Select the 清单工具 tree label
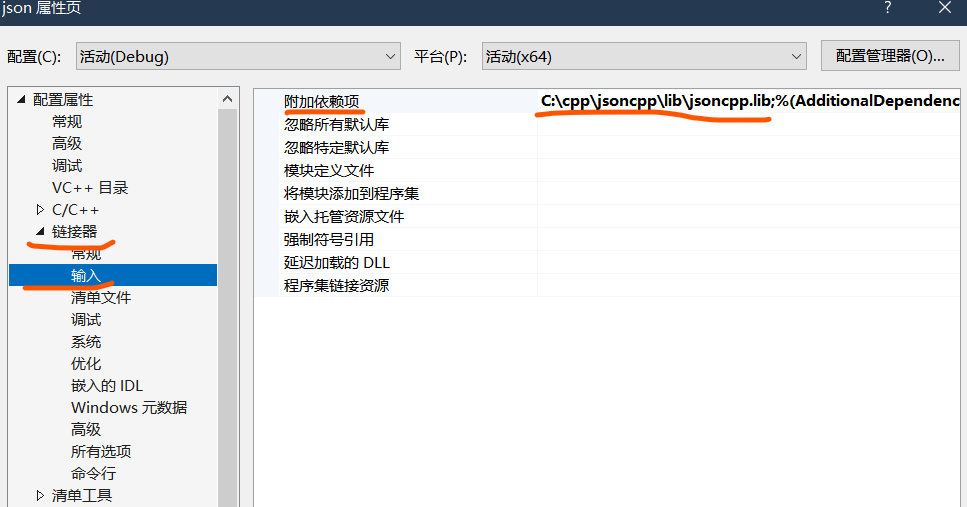Image resolution: width=967 pixels, height=507 pixels. (82, 495)
